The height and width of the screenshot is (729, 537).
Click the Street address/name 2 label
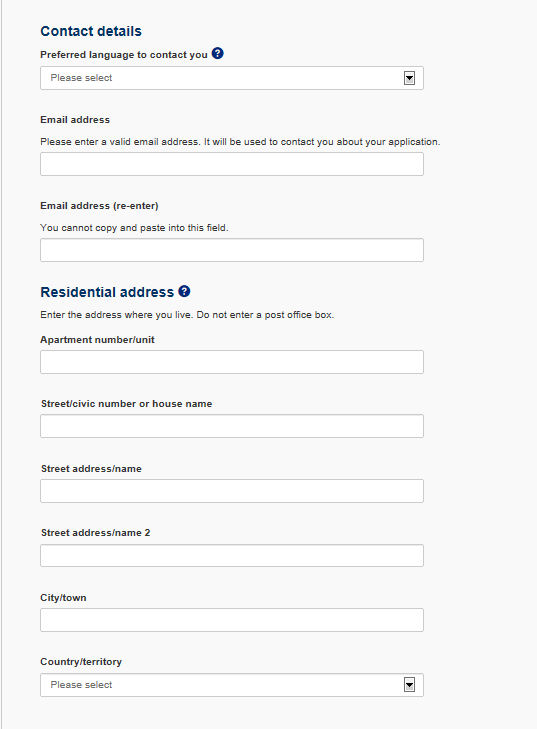[95, 533]
